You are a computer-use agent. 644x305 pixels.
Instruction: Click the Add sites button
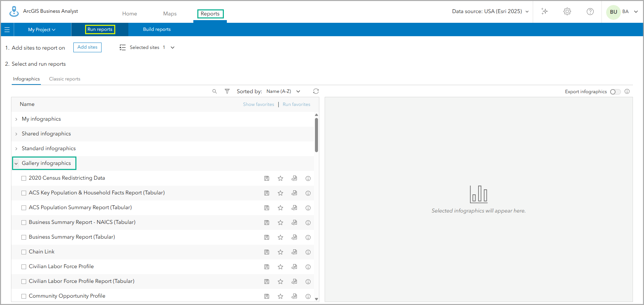[x=87, y=47]
